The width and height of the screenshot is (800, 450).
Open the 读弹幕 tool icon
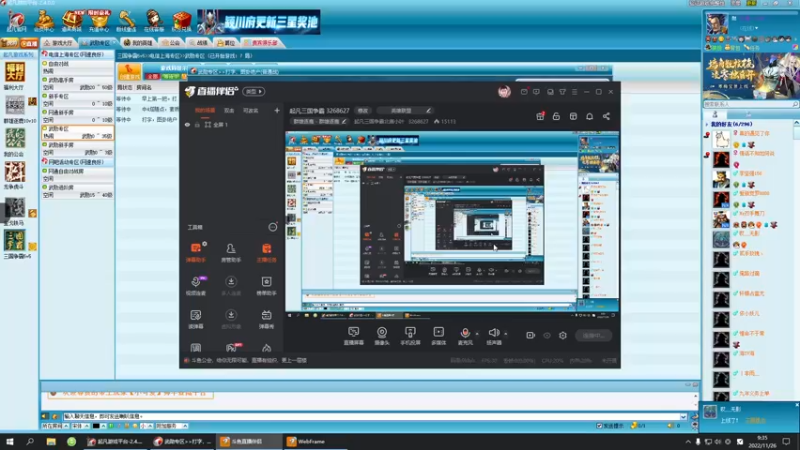(x=195, y=319)
